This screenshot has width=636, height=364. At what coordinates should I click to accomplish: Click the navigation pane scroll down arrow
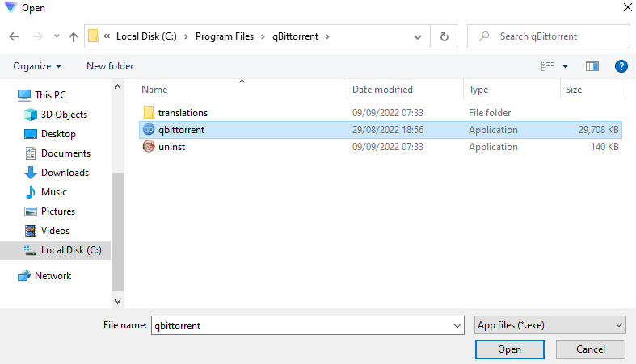coord(118,302)
